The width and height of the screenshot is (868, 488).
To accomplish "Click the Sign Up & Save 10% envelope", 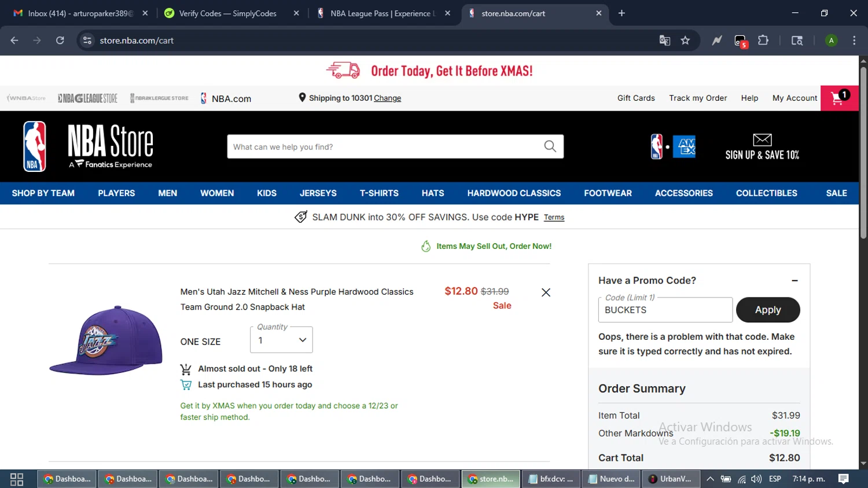I will tap(762, 146).
